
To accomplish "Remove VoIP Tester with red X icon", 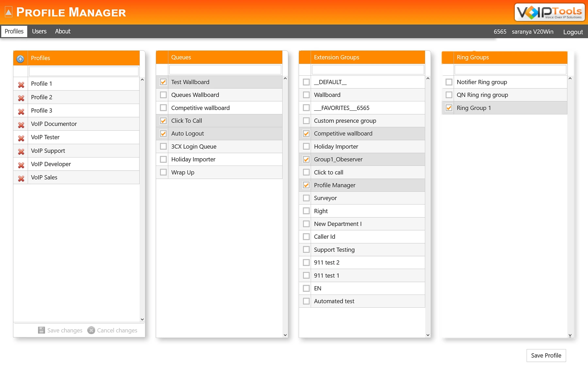I will pos(21,138).
